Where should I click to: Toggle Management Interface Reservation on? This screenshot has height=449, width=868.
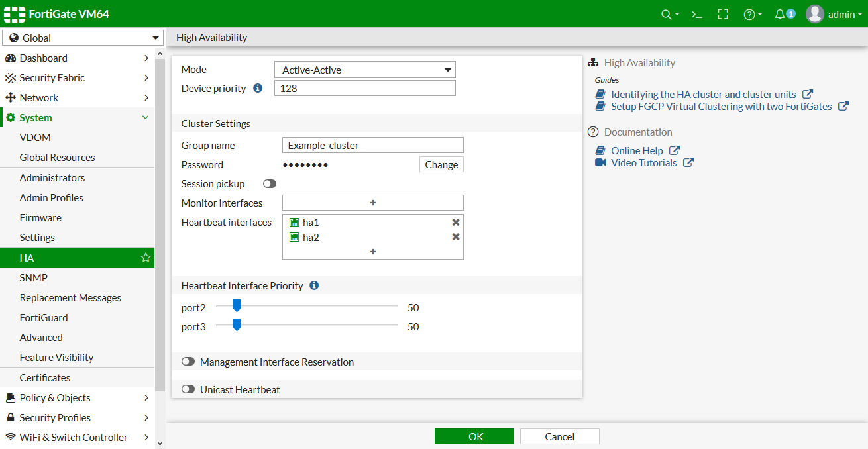click(x=189, y=362)
